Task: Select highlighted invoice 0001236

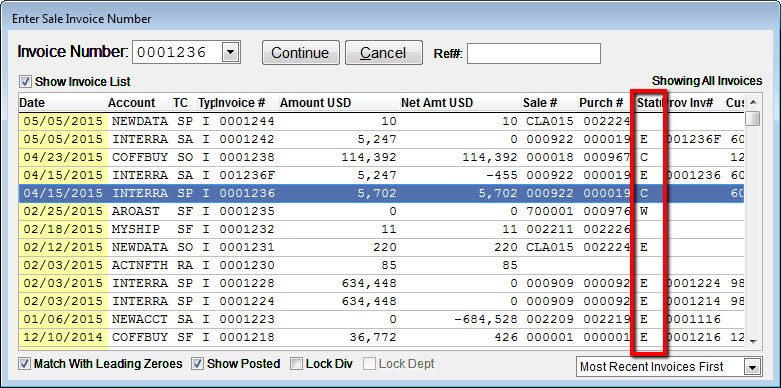Action: tap(381, 193)
